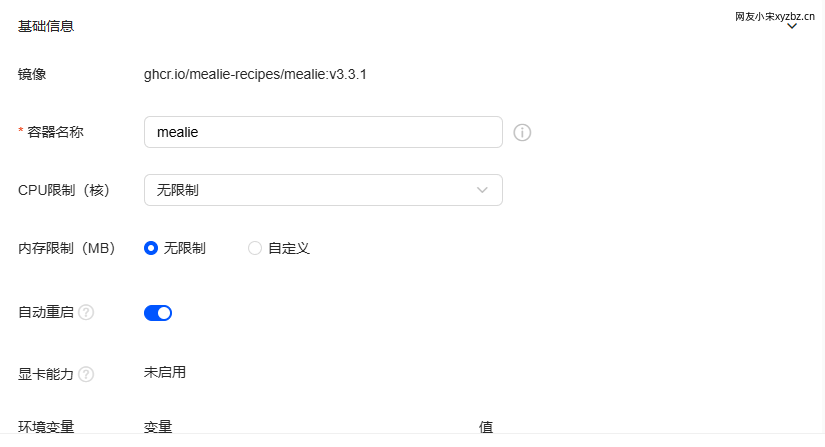
Task: Select the 无限制 memory limit radio button
Action: [151, 248]
